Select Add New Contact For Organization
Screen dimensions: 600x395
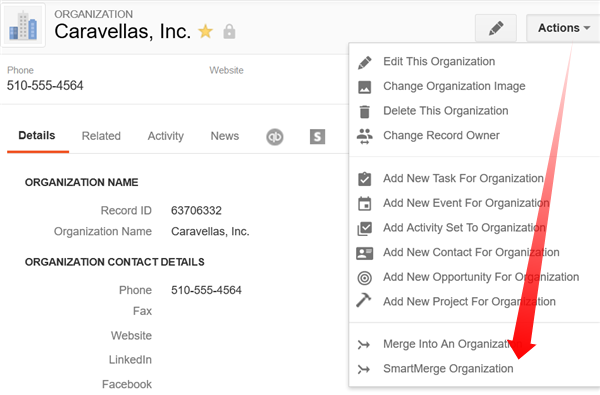click(471, 252)
